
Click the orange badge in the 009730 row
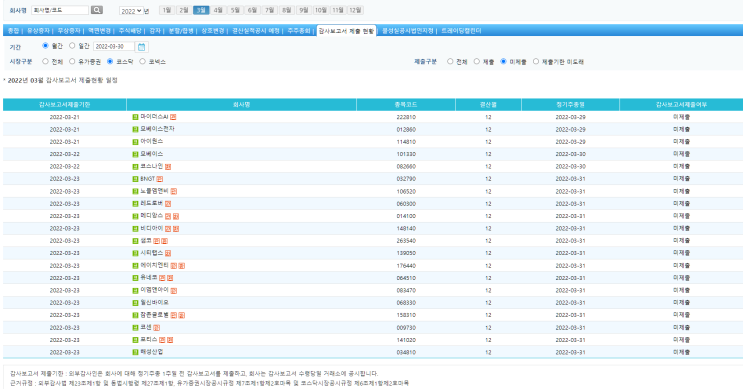[x=156, y=328]
